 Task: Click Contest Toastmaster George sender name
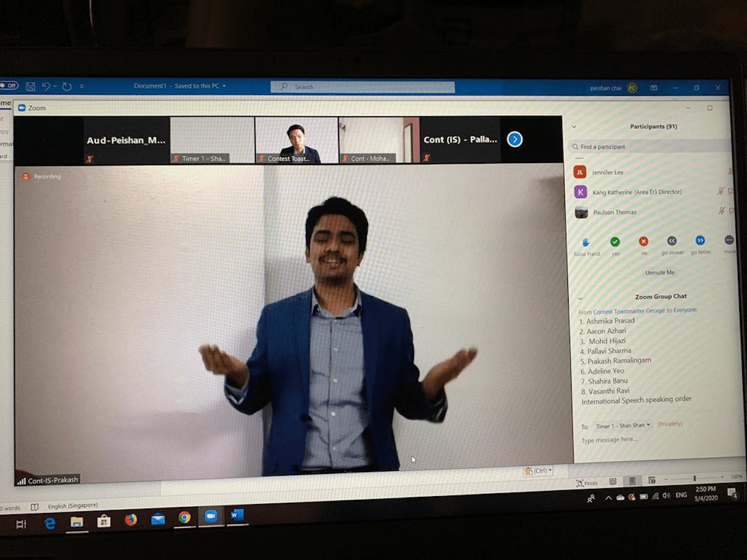point(629,311)
